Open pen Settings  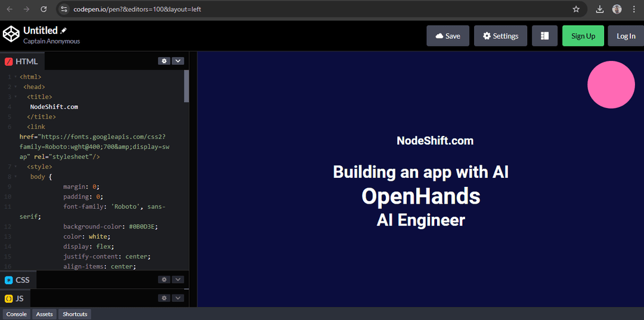501,36
